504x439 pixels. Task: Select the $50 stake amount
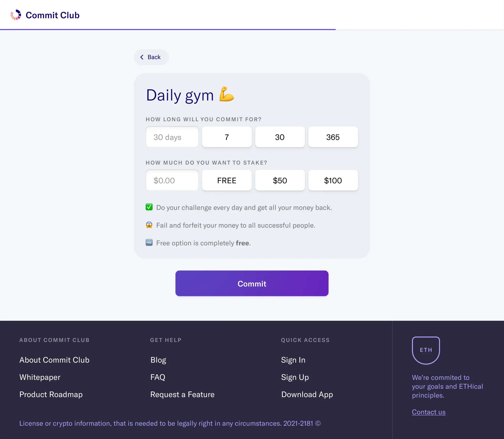tap(280, 180)
